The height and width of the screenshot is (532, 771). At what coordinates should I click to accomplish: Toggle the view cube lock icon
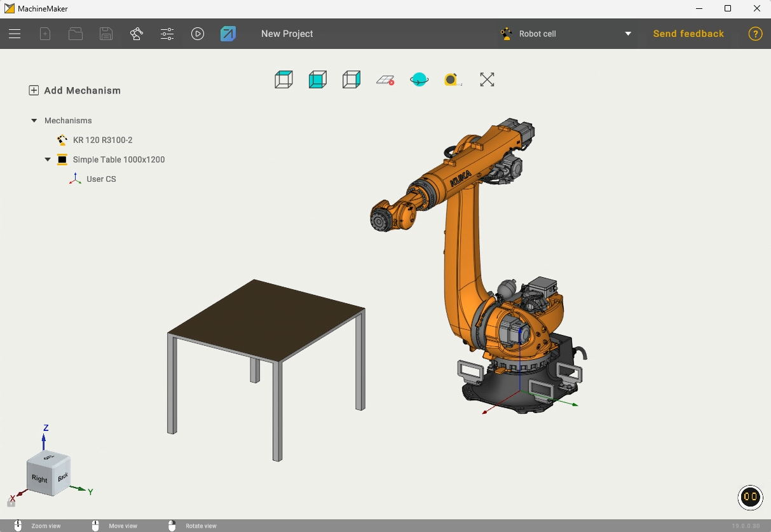pyautogui.click(x=11, y=503)
